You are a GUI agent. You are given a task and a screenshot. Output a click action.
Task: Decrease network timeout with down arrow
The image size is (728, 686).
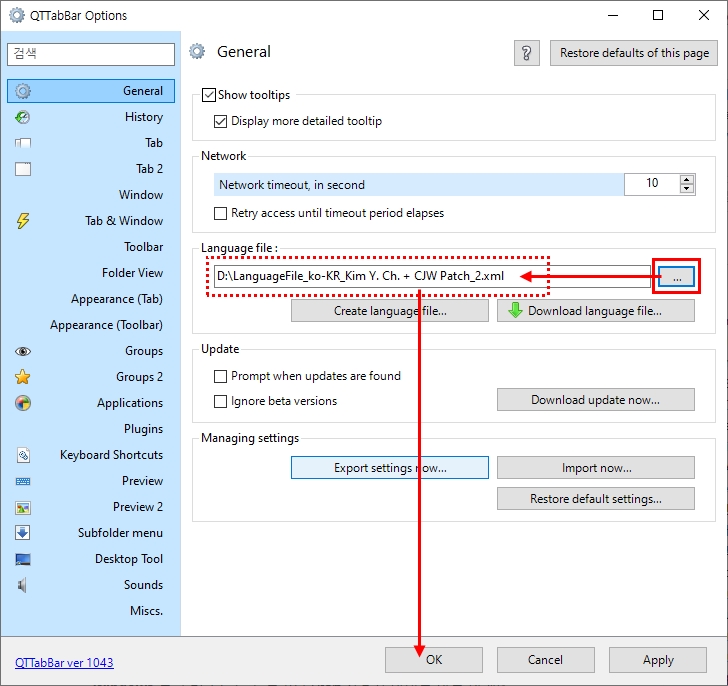click(687, 189)
